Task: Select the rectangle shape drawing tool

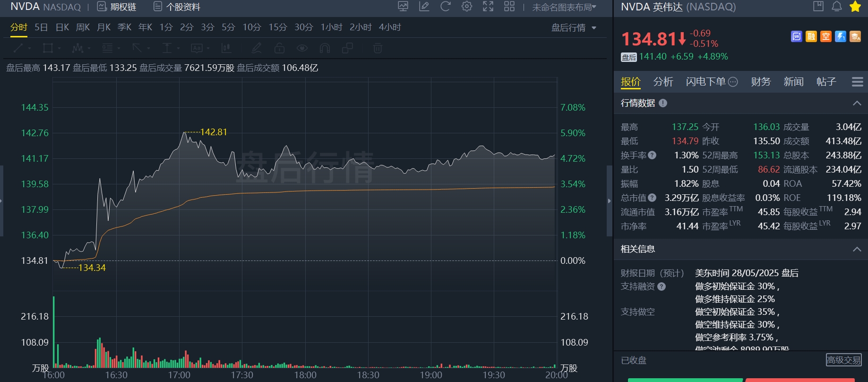Action: (47, 48)
